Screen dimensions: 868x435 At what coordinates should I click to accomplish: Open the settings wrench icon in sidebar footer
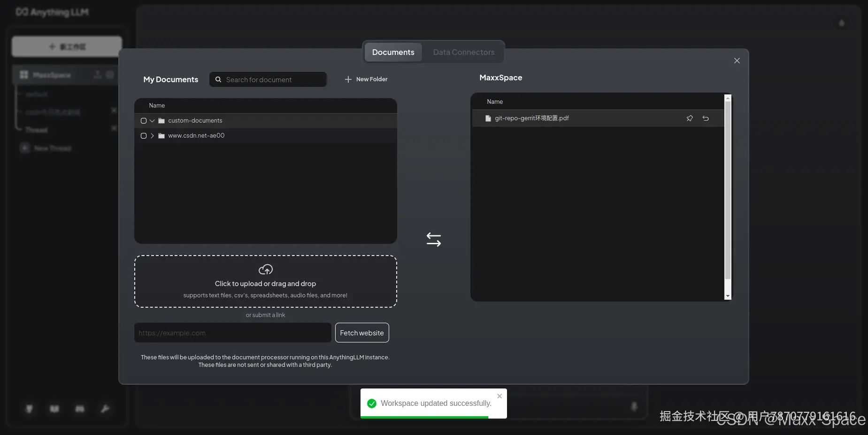105,409
